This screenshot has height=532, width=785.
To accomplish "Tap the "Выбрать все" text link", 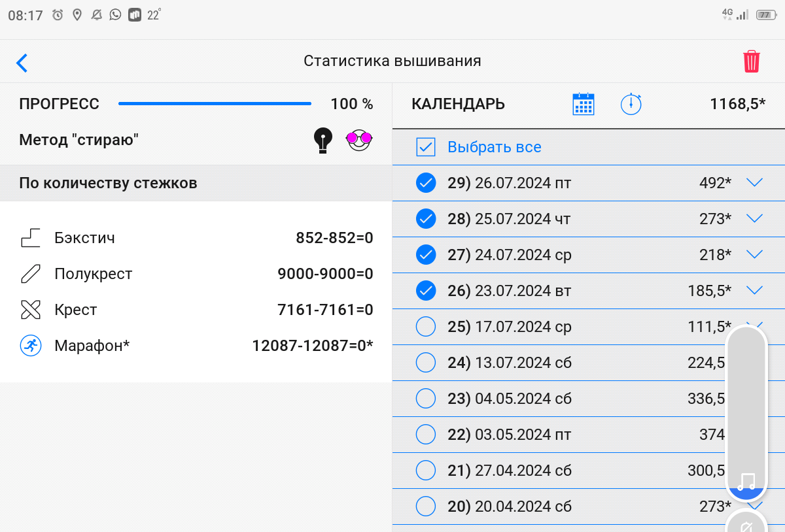I will pos(494,147).
